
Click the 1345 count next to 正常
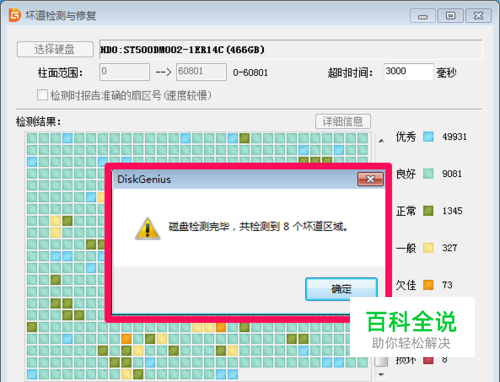[452, 211]
